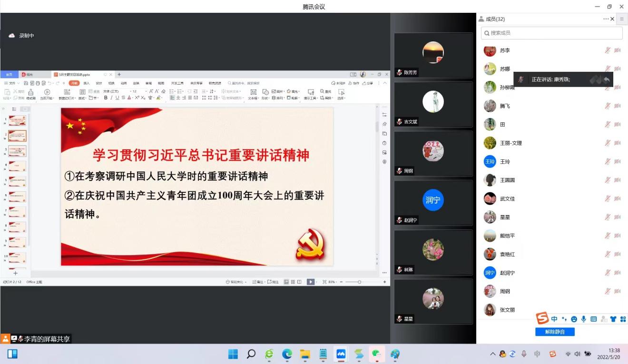This screenshot has height=364, width=628.
Task: Expand the system tray hidden icons chevron
Action: pos(493,354)
